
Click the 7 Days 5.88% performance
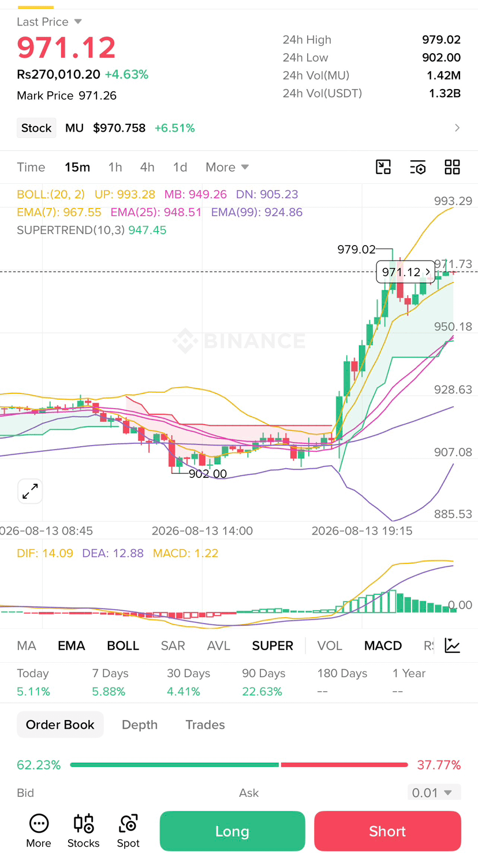pos(110,682)
